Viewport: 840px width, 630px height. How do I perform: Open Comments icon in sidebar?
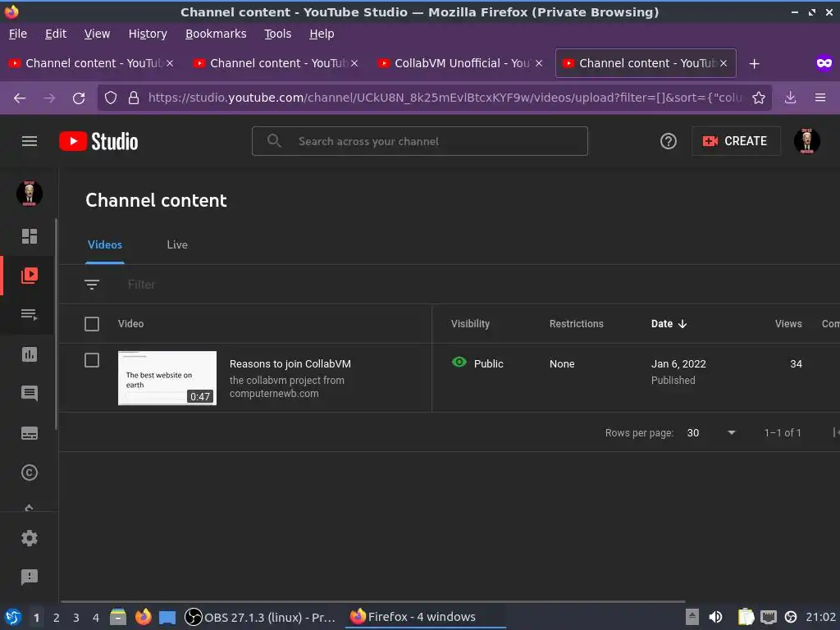click(30, 394)
